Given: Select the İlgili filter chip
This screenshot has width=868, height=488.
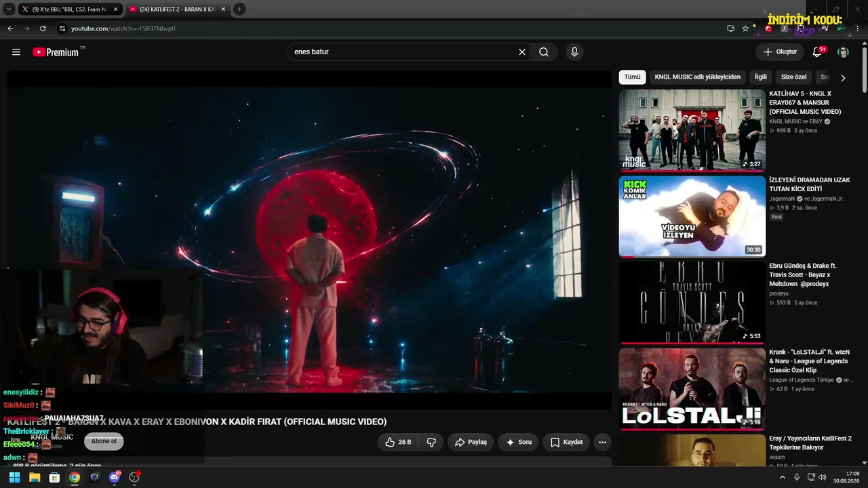Looking at the screenshot, I should pos(761,77).
